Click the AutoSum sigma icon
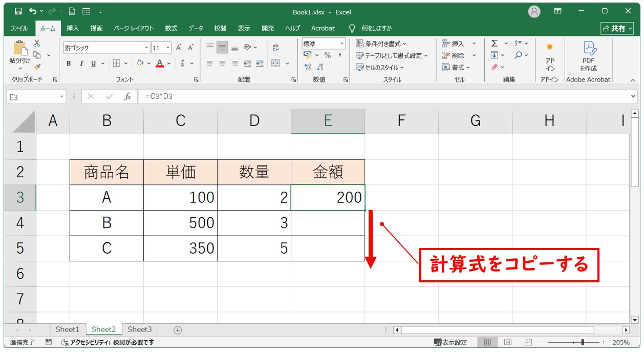 pos(495,44)
